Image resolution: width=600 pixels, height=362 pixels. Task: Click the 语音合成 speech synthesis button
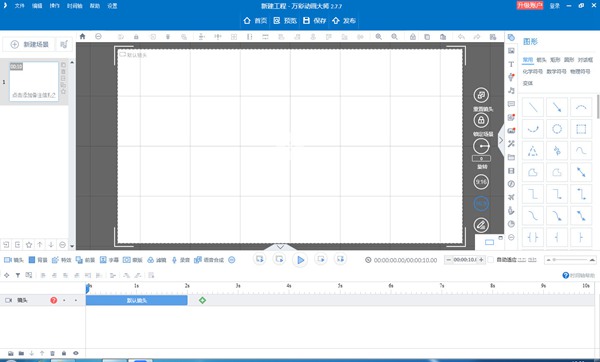pos(209,260)
